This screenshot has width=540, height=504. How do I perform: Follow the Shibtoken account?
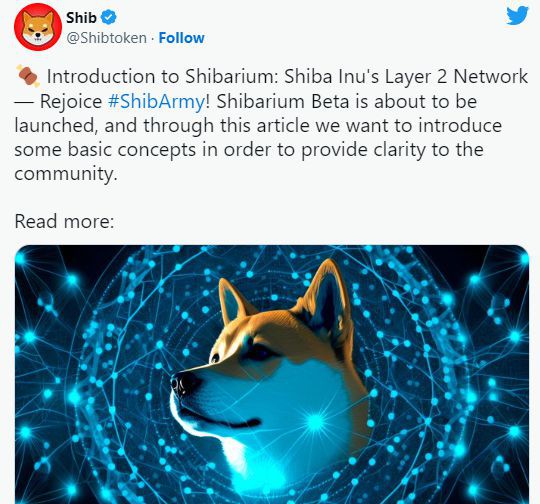(x=181, y=38)
